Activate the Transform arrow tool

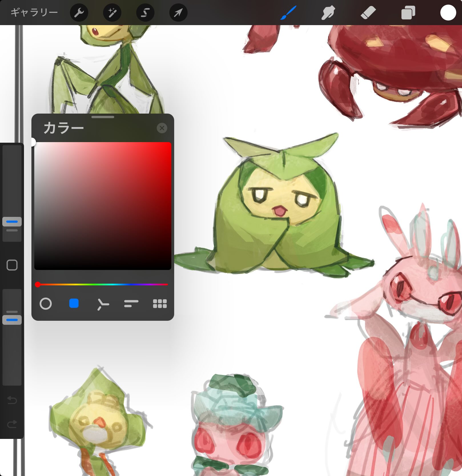point(178,13)
